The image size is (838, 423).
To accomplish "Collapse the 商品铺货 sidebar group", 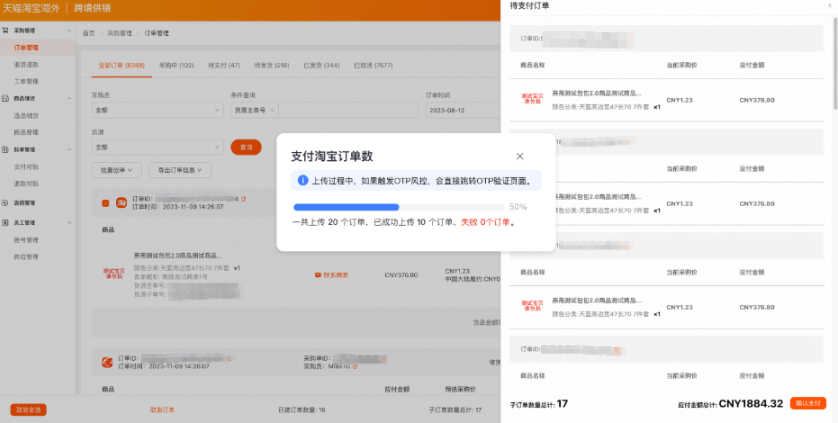I will [69, 98].
